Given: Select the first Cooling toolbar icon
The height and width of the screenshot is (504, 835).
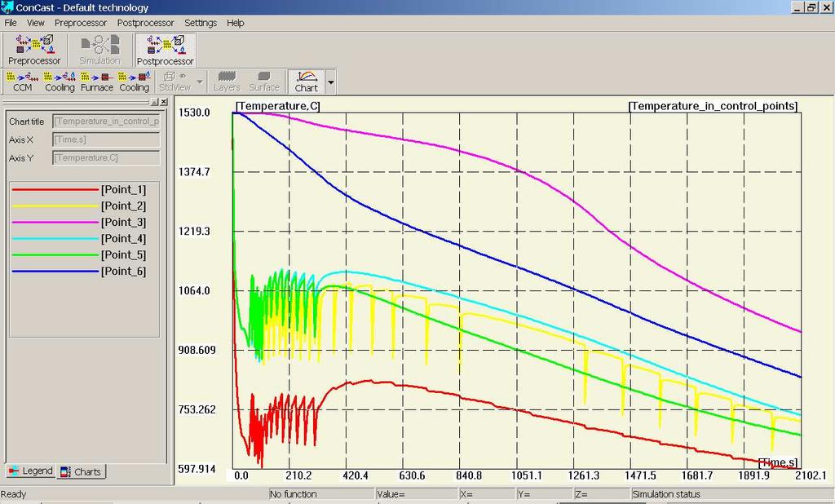Looking at the screenshot, I should click(x=60, y=82).
